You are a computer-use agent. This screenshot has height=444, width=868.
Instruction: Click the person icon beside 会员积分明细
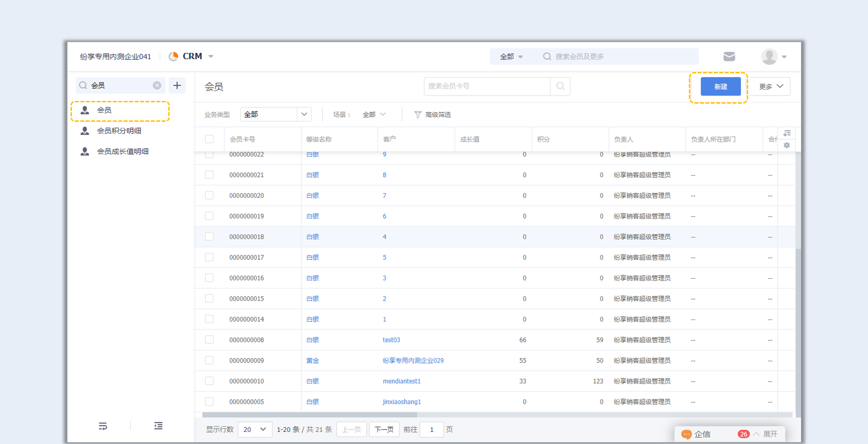point(85,131)
